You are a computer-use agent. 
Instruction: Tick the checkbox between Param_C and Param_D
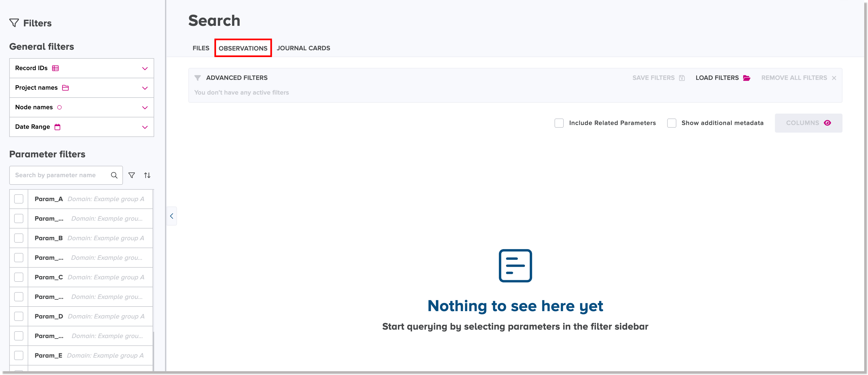(19, 297)
